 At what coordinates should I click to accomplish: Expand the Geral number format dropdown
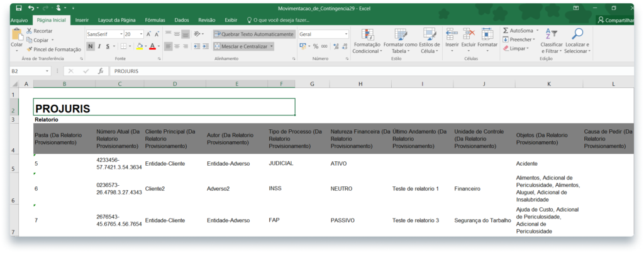click(x=346, y=34)
